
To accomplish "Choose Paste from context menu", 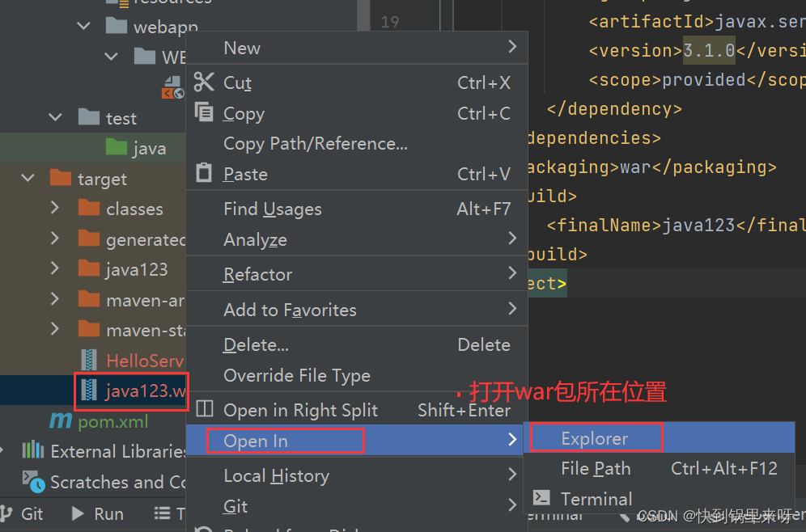I will pos(357,174).
